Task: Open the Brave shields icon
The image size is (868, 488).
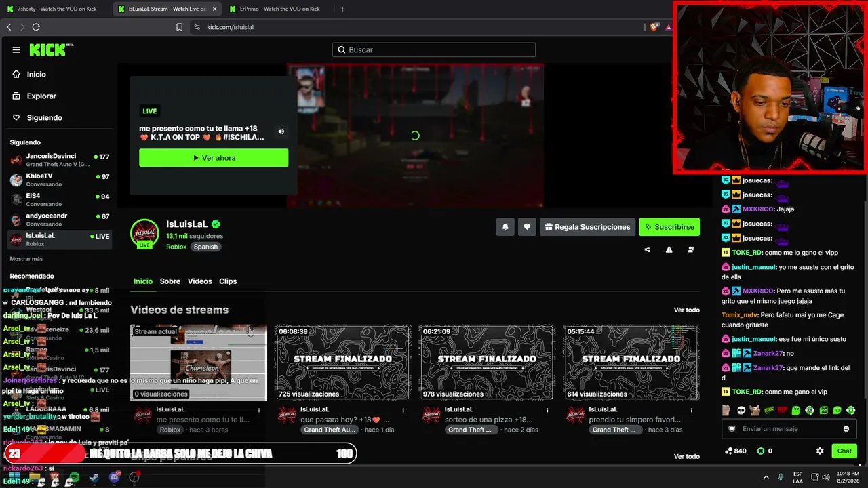Action: point(654,27)
